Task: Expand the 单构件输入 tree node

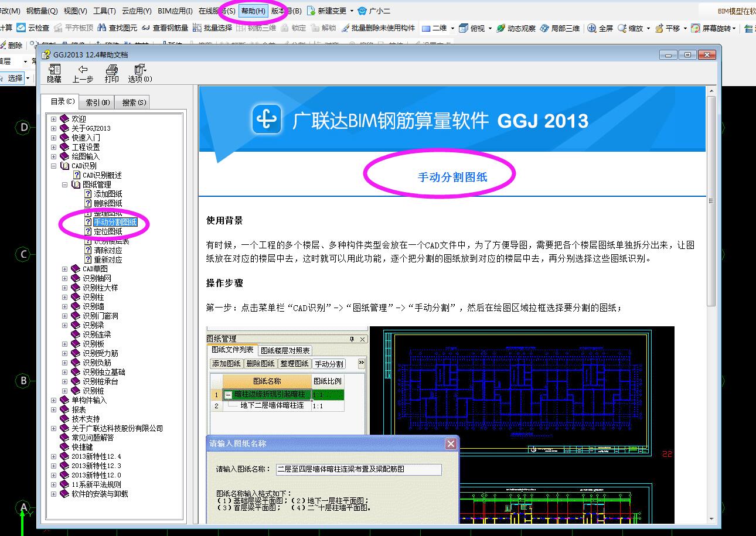Action: tap(54, 400)
